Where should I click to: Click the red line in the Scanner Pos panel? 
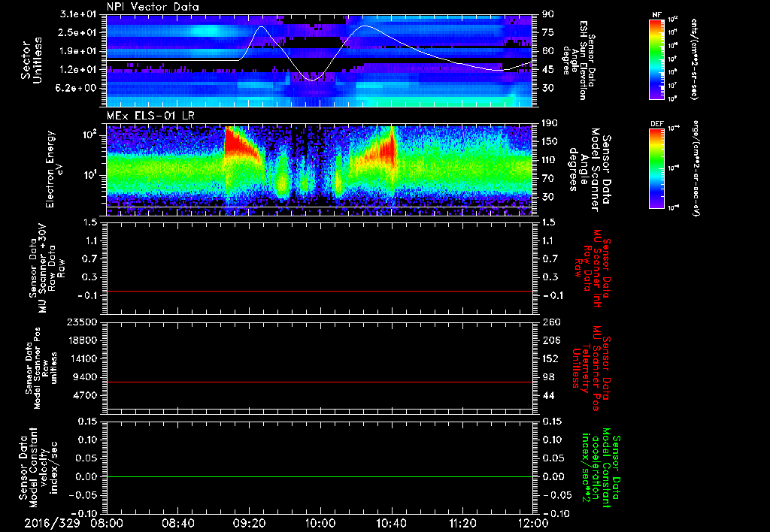pyautogui.click(x=319, y=382)
